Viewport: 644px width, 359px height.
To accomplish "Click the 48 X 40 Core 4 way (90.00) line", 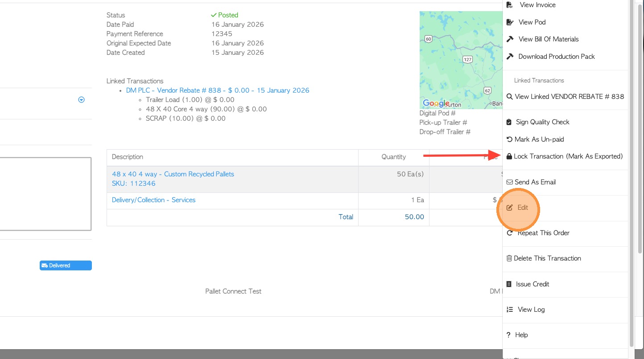I will (x=206, y=109).
